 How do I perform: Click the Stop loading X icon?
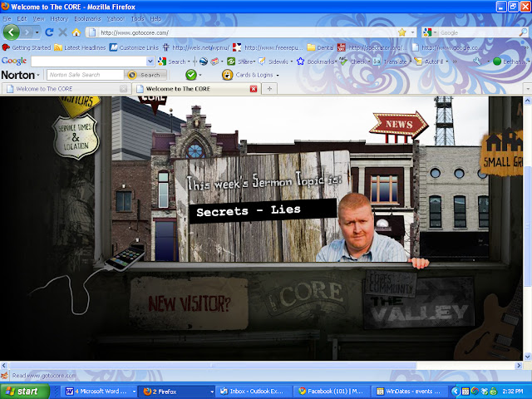tap(63, 32)
